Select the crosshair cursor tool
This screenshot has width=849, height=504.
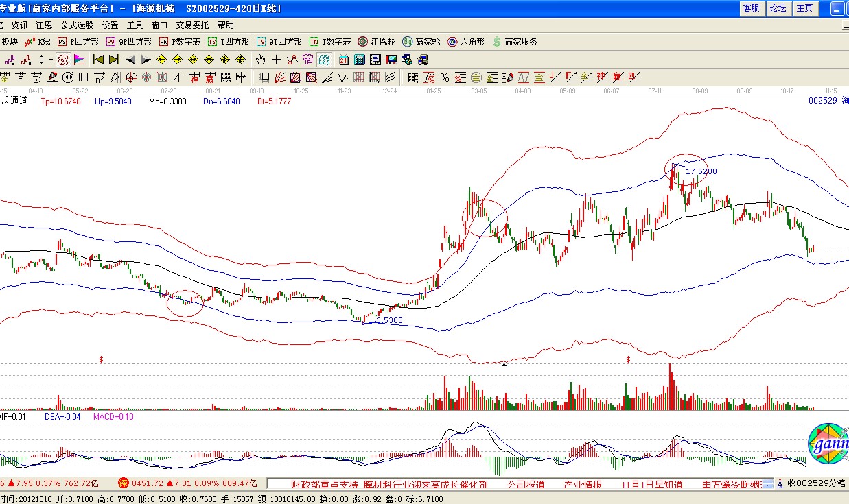click(277, 60)
